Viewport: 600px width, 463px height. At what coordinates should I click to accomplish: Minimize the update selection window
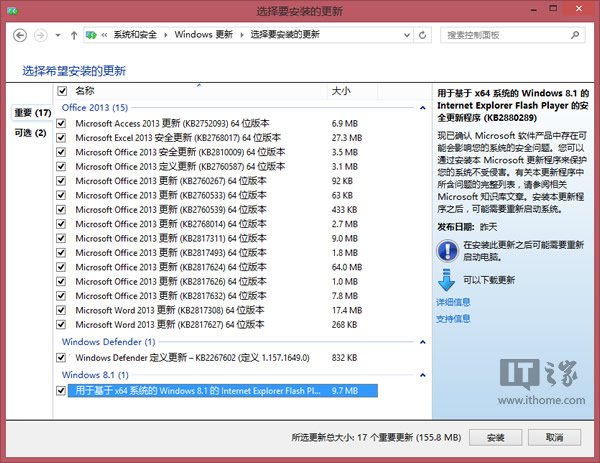(x=533, y=10)
